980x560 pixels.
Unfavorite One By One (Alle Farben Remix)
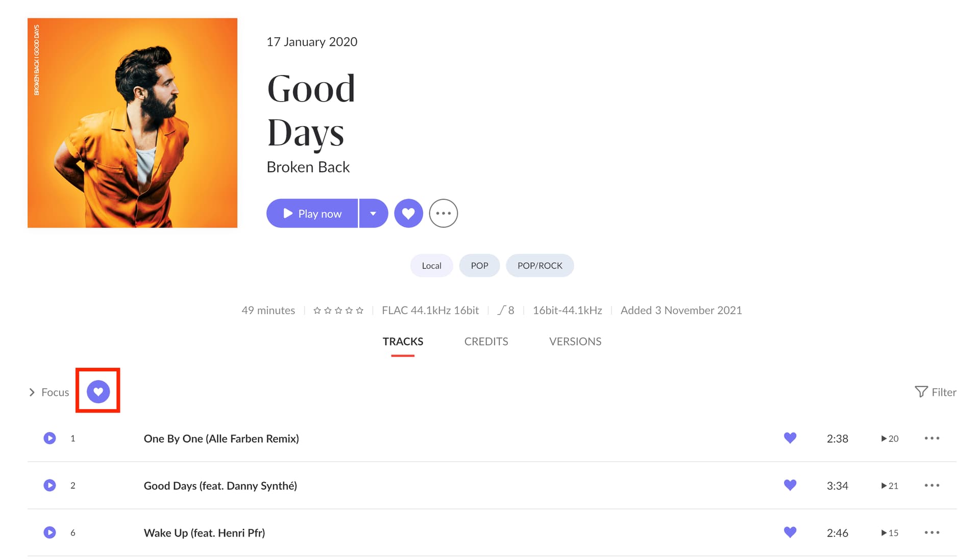pyautogui.click(x=790, y=438)
